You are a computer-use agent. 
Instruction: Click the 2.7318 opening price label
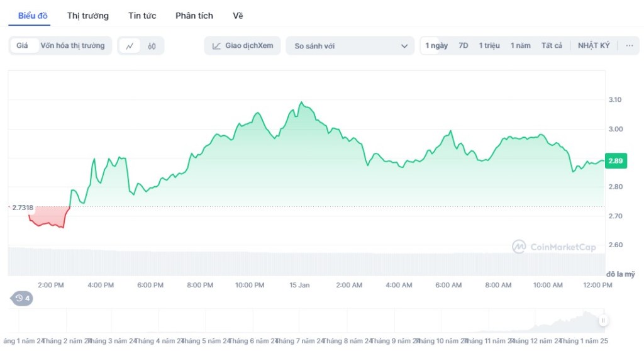pos(22,207)
